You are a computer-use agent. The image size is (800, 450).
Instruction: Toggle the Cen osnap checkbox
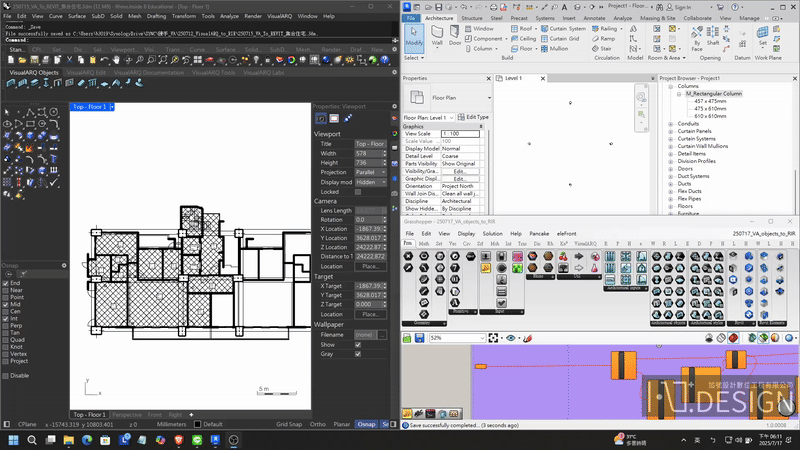point(6,312)
